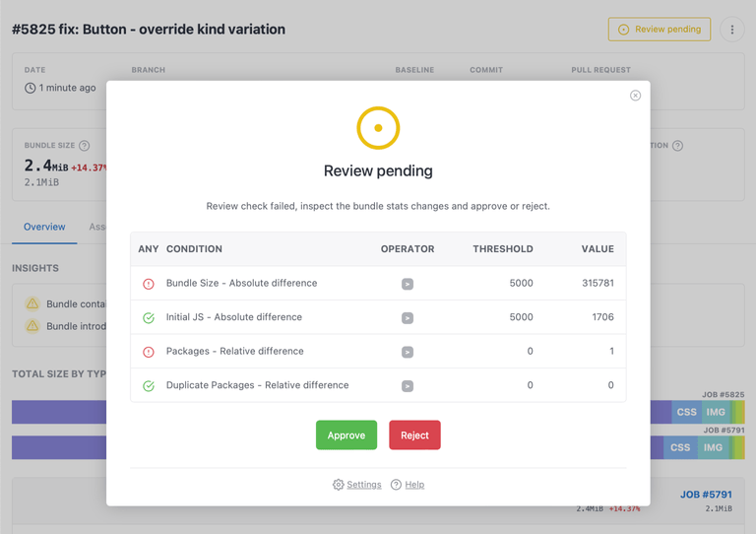The height and width of the screenshot is (534, 756).
Task: Click Bundle Size - Absolute difference condition
Action: (x=241, y=283)
